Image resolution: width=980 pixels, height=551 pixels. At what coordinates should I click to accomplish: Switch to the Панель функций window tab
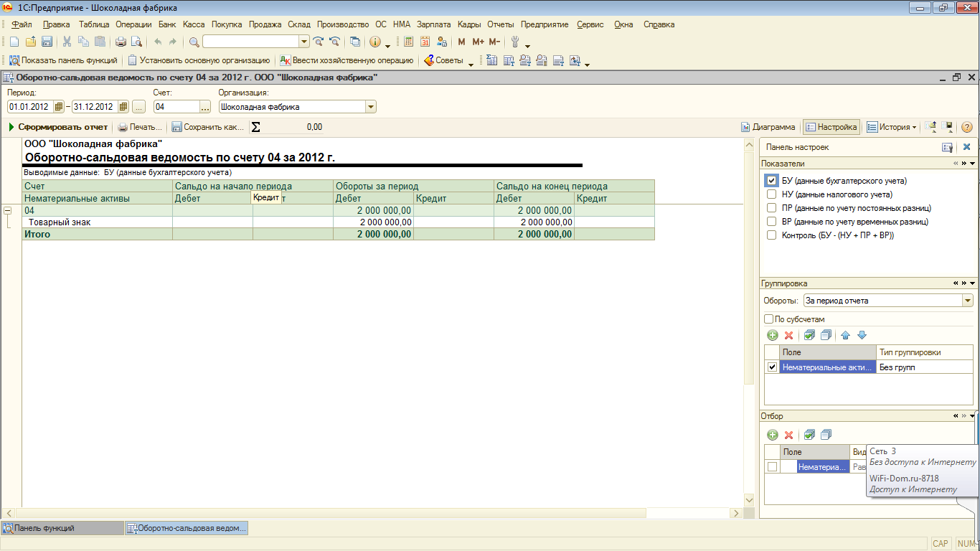pyautogui.click(x=62, y=528)
